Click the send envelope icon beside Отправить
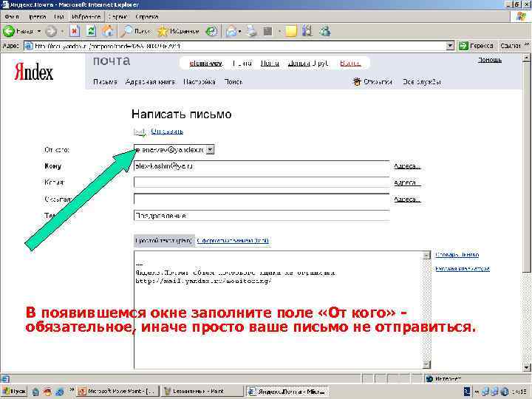Screen dimensions: 532x399 [140, 132]
